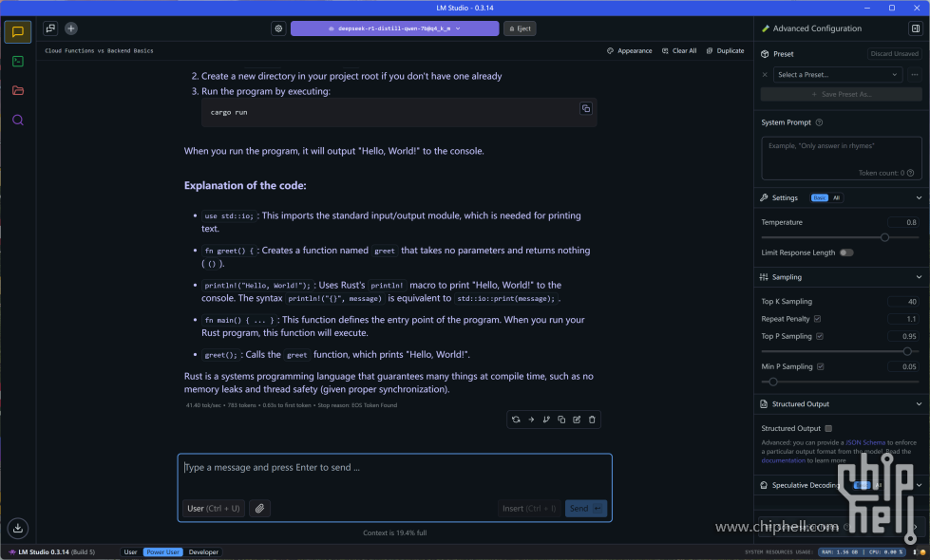The height and width of the screenshot is (560, 930).
Task: Clear preset selection with X icon
Action: [765, 75]
